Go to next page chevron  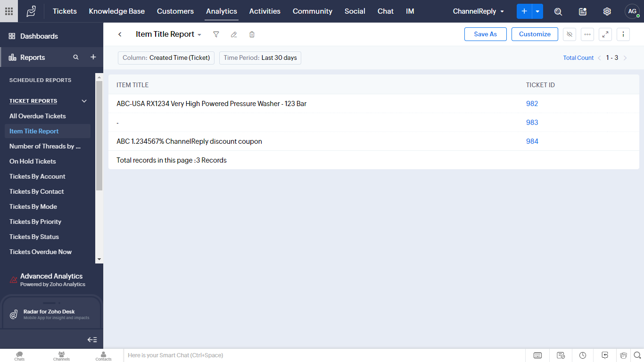(625, 58)
